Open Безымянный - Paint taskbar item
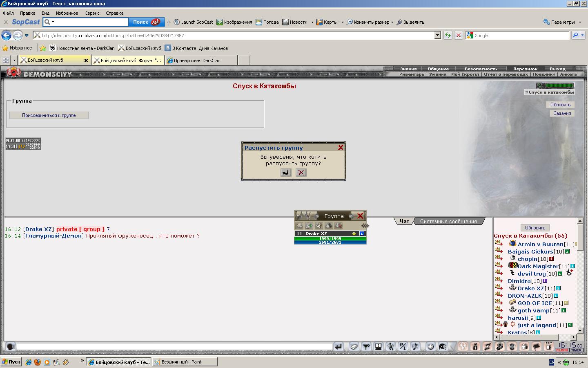Viewport: 588px width, 368px height. [185, 362]
